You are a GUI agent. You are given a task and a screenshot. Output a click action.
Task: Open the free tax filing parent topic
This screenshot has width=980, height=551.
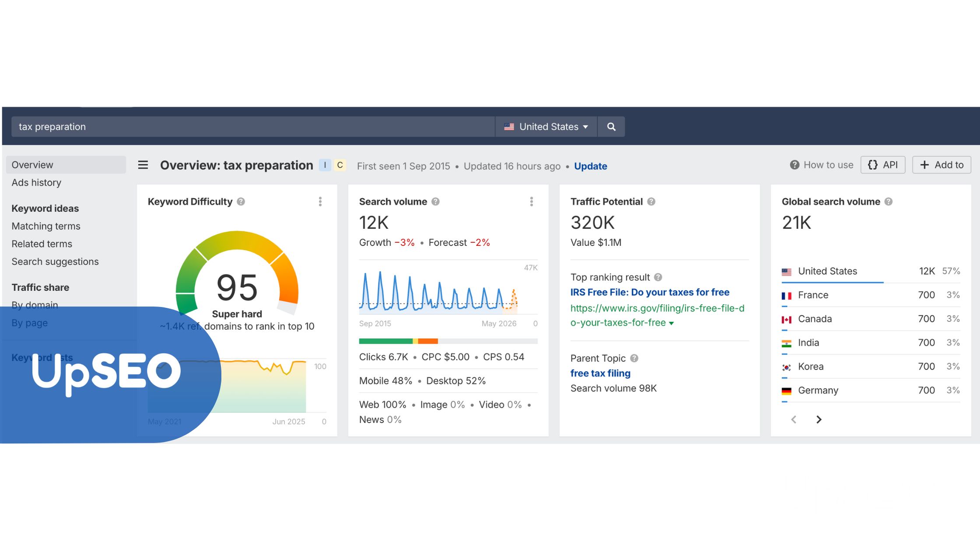pos(600,373)
